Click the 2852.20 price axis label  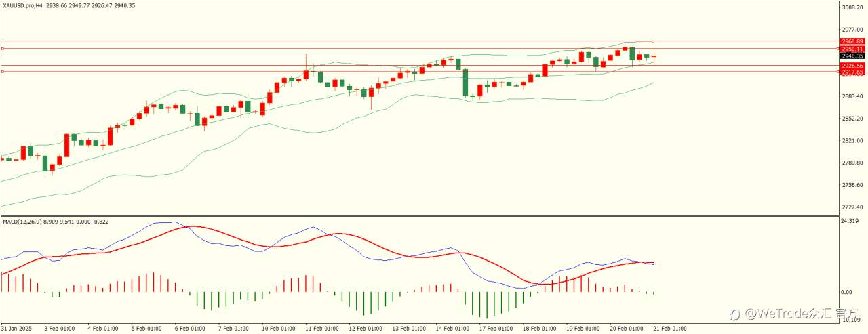pos(852,119)
